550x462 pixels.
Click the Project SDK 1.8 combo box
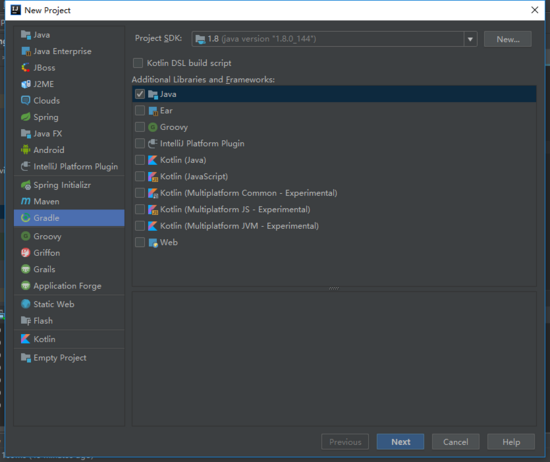(x=334, y=39)
